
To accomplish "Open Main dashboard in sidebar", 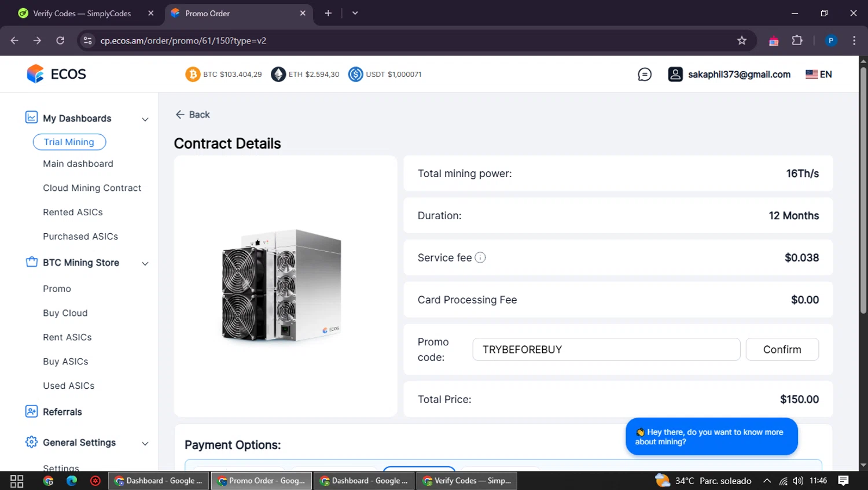I will (78, 164).
